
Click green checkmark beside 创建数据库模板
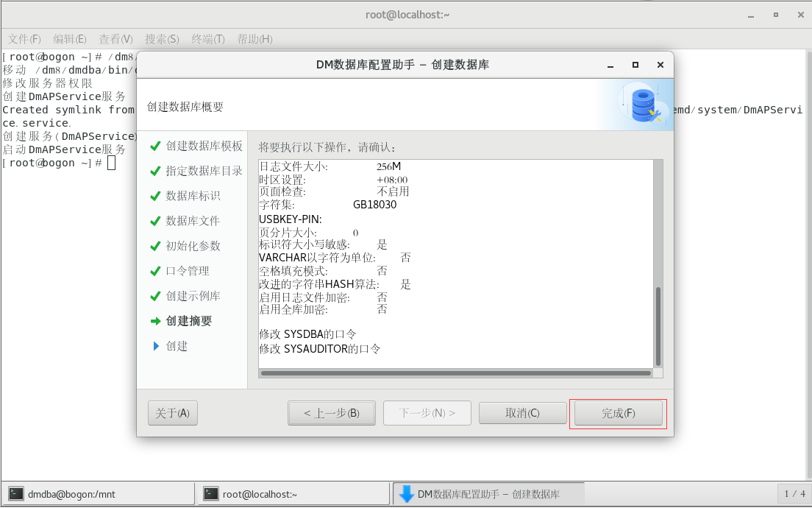(155, 147)
